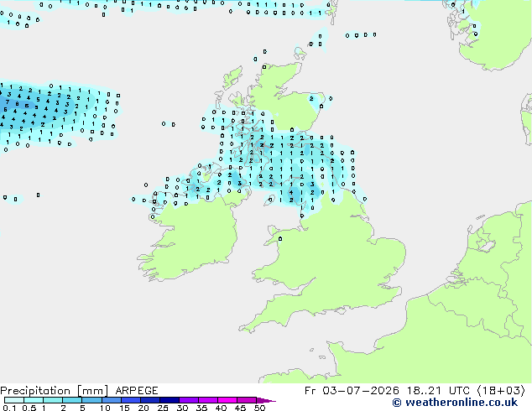Click the 1–2 mm legend swatch
Viewport: 532px width, 411px height.
point(53,400)
